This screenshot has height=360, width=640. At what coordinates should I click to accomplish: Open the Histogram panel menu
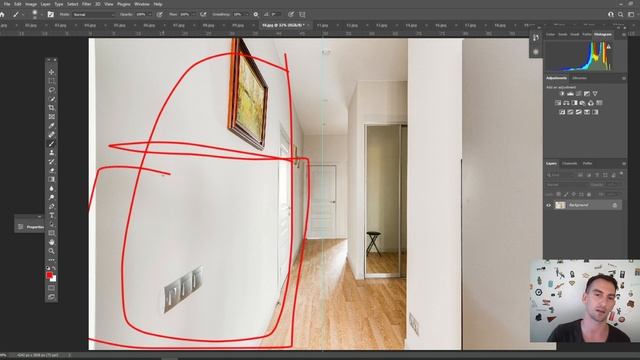click(x=624, y=35)
